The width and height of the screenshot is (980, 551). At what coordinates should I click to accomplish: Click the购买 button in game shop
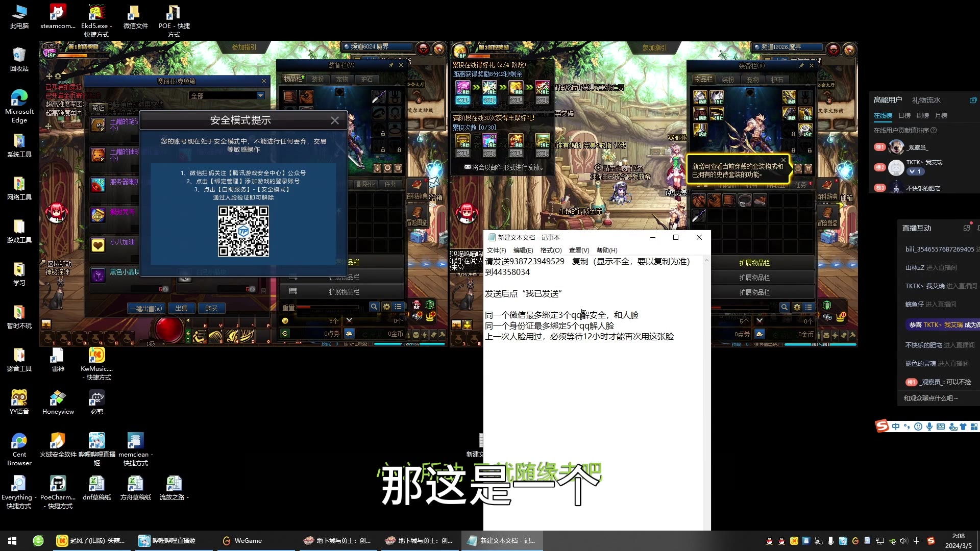point(211,308)
